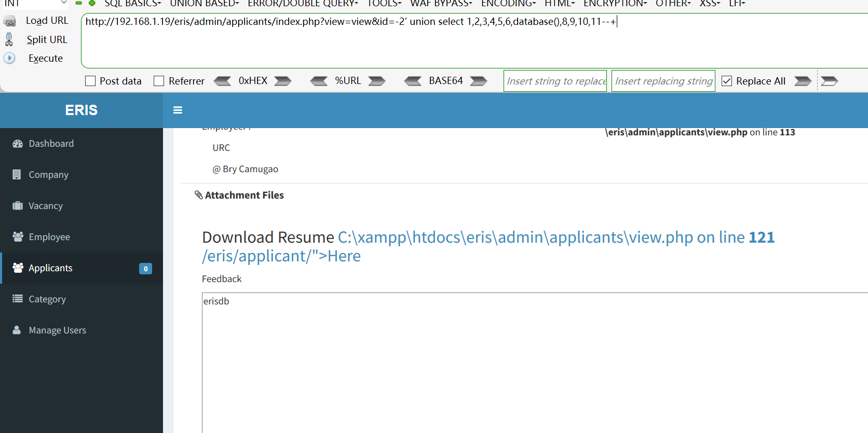The height and width of the screenshot is (433, 868).
Task: Open the Category sidebar section
Action: click(x=82, y=299)
